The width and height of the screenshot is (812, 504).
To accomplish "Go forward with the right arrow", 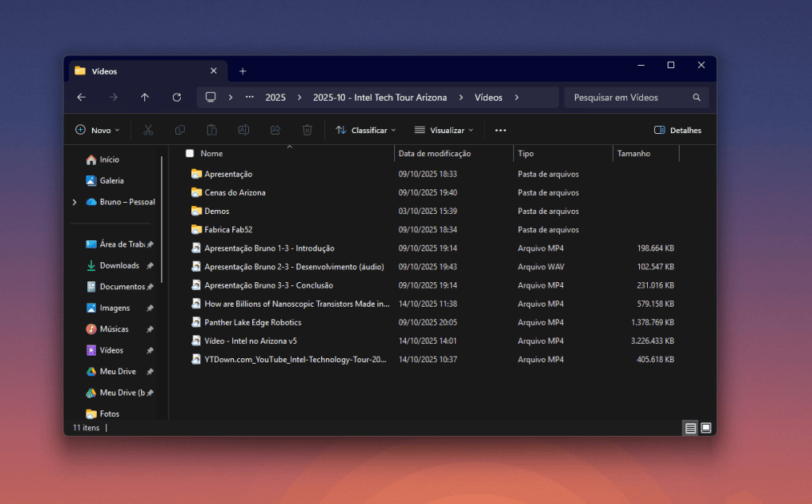I will coord(113,97).
